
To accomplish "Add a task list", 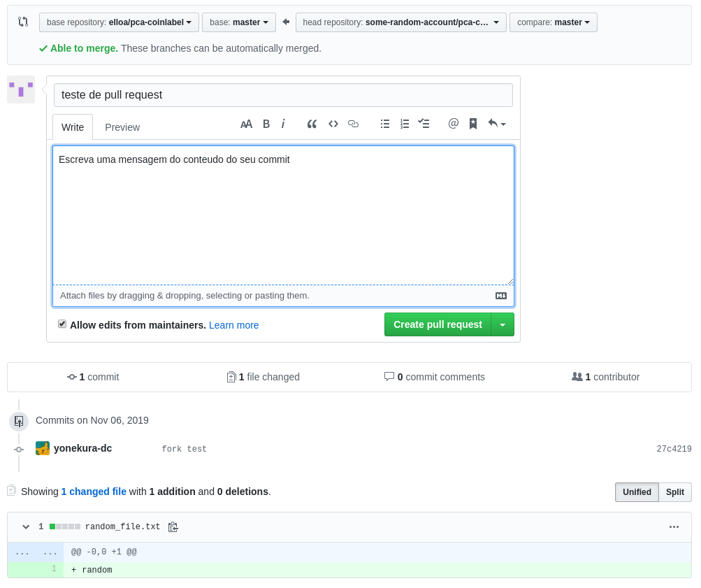I will coord(424,124).
